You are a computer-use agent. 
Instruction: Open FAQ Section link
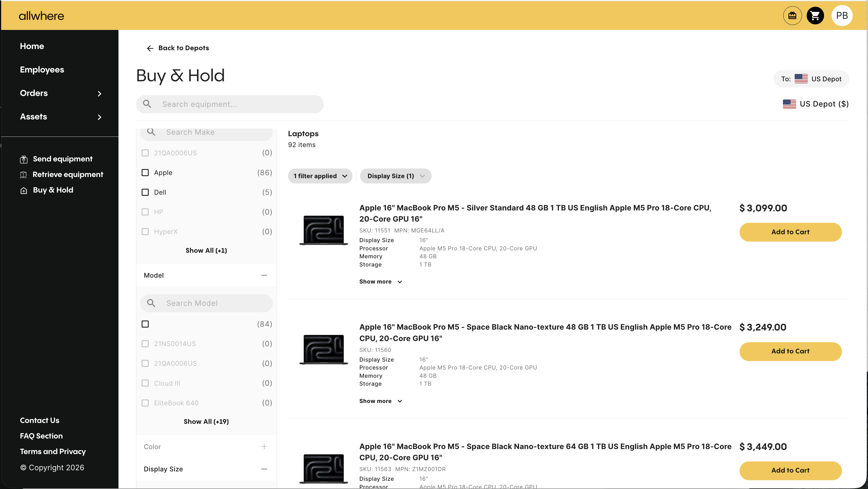41,436
